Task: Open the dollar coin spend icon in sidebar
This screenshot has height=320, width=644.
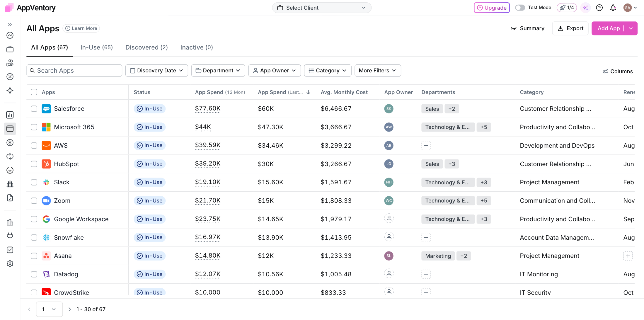Action: [x=10, y=143]
